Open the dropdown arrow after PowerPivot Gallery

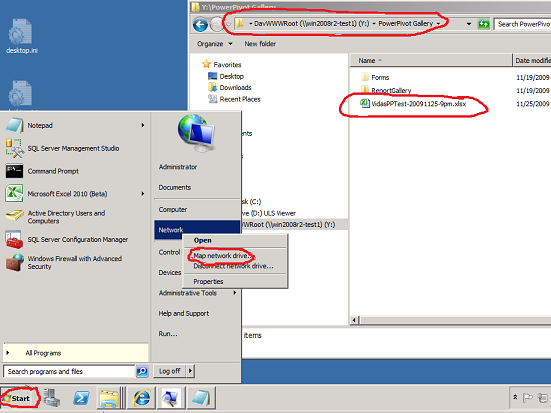tap(438, 24)
